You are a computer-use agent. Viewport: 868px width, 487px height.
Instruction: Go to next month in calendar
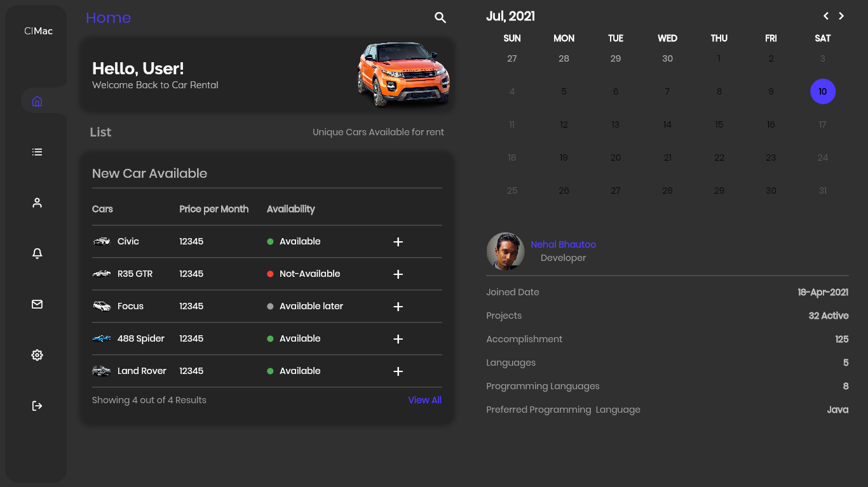841,16
